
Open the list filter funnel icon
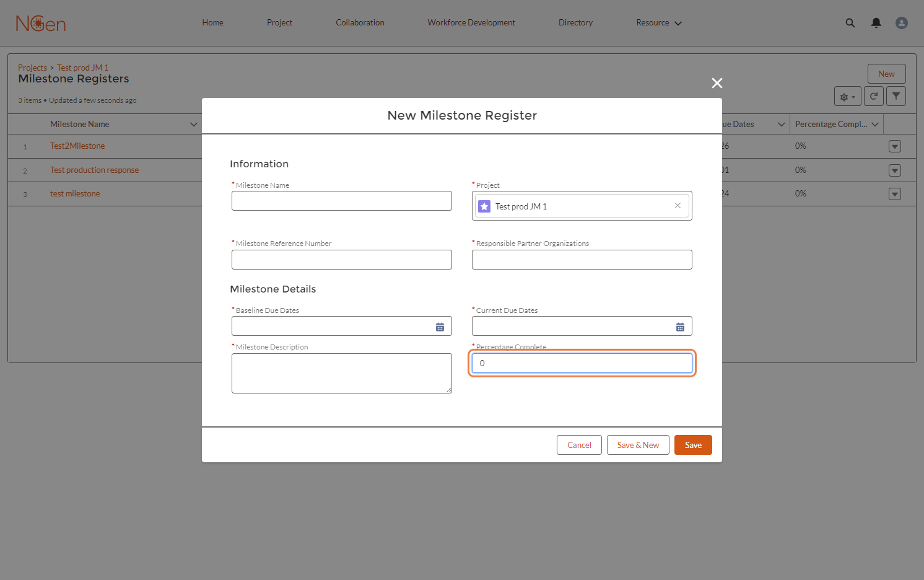point(896,96)
